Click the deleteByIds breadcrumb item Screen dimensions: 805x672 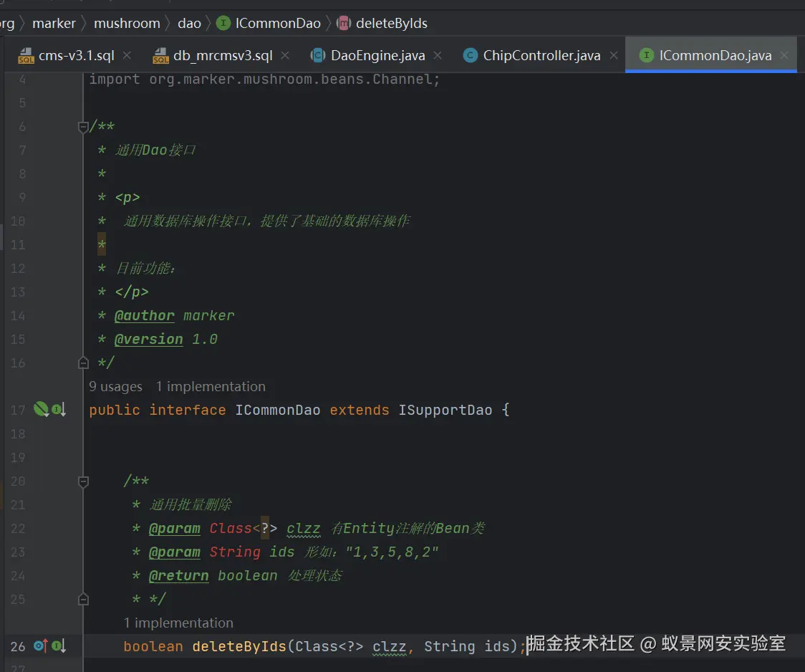(x=392, y=24)
